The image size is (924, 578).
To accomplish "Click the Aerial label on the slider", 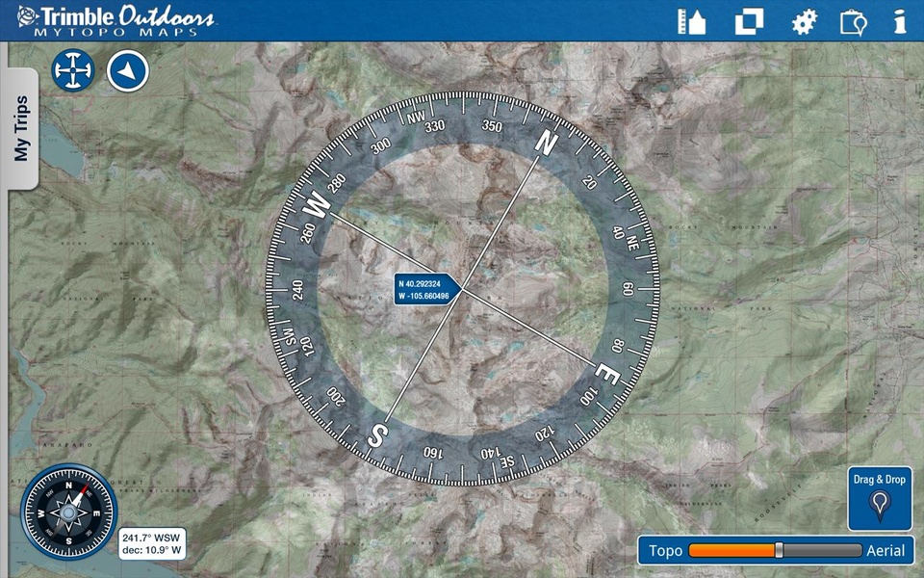I will coord(885,550).
